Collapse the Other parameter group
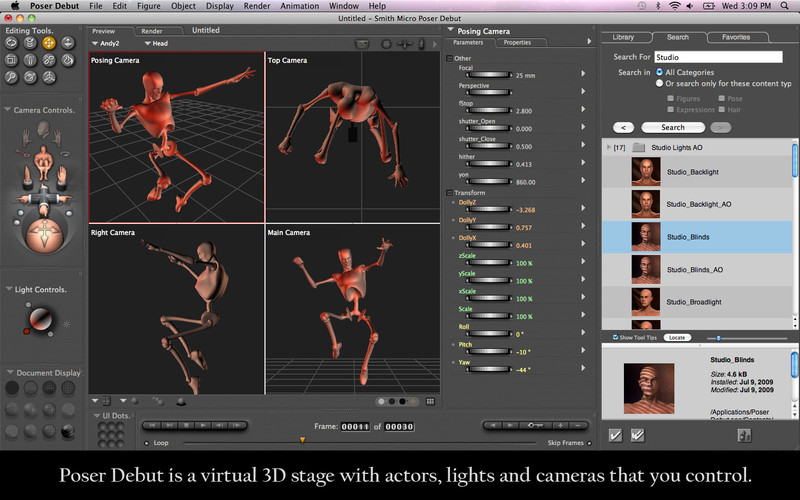The image size is (800, 500). pos(449,58)
